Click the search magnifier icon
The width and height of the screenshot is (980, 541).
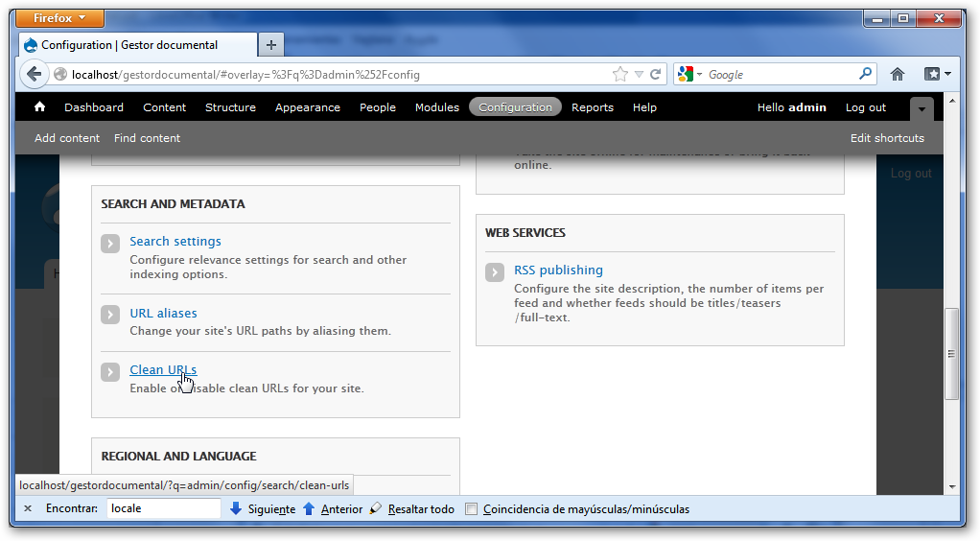(x=865, y=74)
